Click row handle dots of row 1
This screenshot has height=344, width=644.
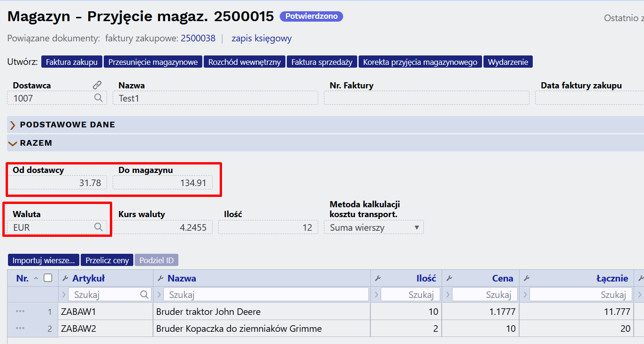pyautogui.click(x=20, y=311)
